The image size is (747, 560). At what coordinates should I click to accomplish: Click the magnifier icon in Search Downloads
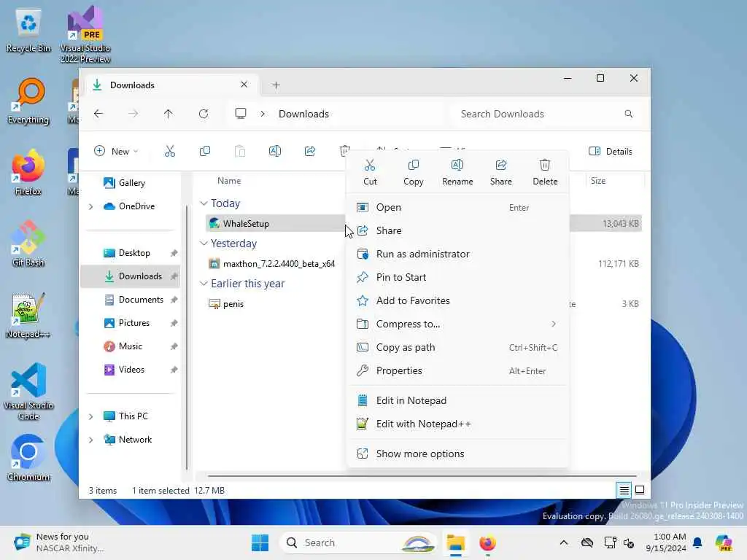point(629,114)
